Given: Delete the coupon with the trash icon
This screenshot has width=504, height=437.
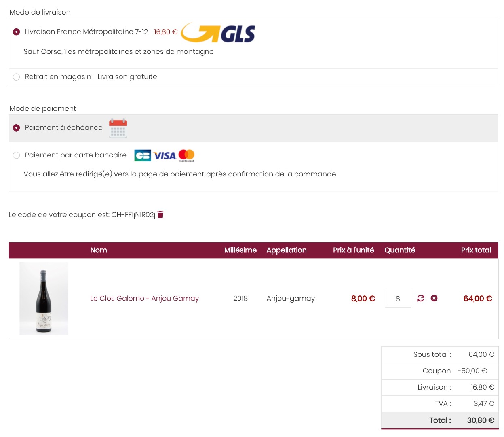Looking at the screenshot, I should click(x=160, y=214).
